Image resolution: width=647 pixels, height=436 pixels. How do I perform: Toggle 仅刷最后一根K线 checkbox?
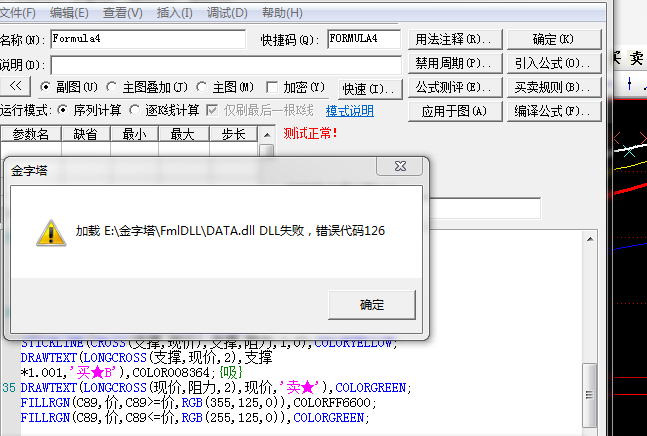(x=212, y=110)
